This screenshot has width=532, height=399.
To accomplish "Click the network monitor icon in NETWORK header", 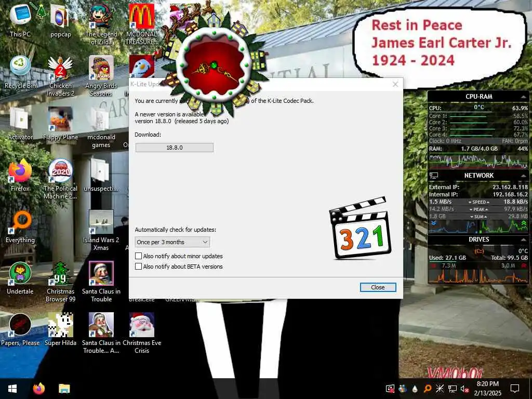I will click(434, 176).
